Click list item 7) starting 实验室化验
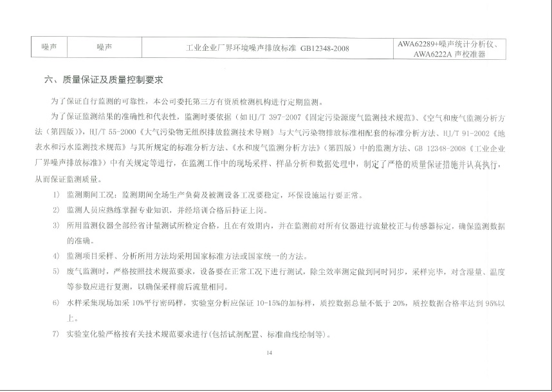Image resolution: width=552 pixels, height=392 pixels. [x=198, y=334]
